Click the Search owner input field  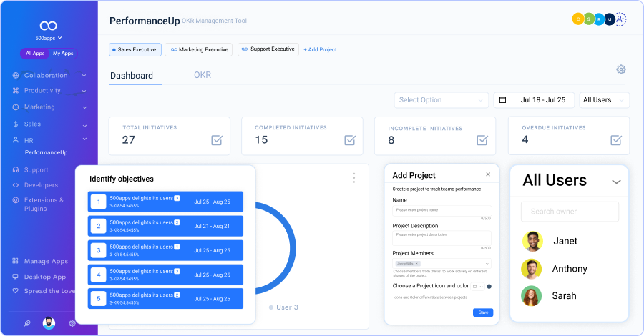570,212
